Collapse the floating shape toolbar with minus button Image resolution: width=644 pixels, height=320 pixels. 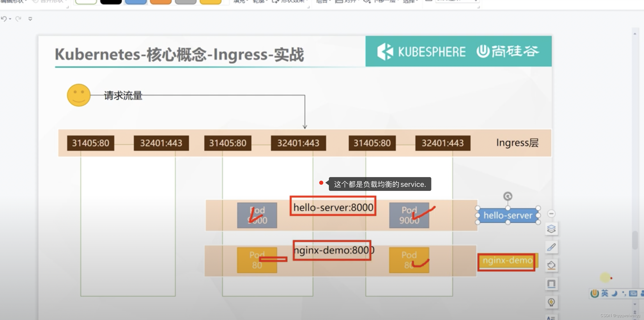(551, 214)
